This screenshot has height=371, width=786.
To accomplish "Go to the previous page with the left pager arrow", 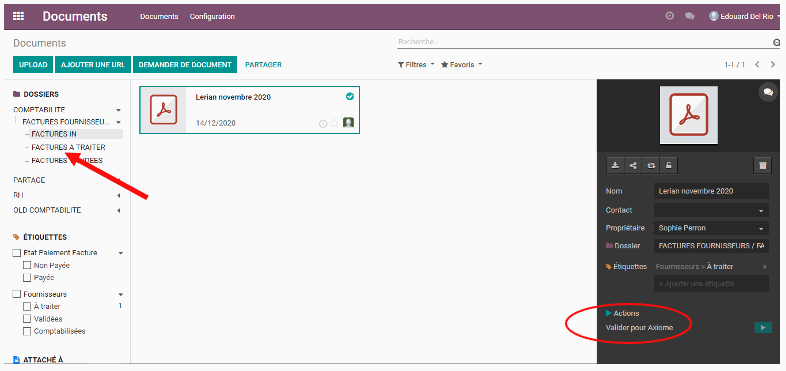I will 757,65.
